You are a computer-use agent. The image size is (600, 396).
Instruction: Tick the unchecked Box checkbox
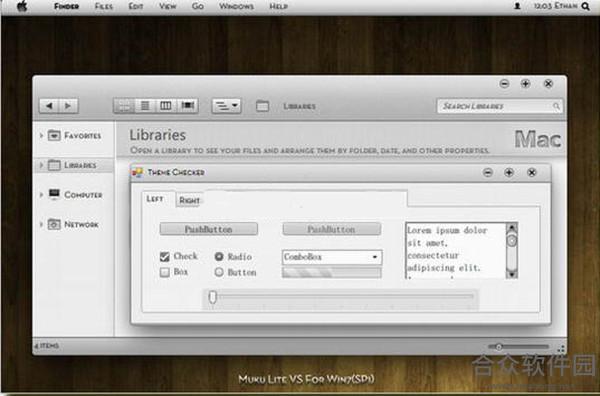coord(165,272)
